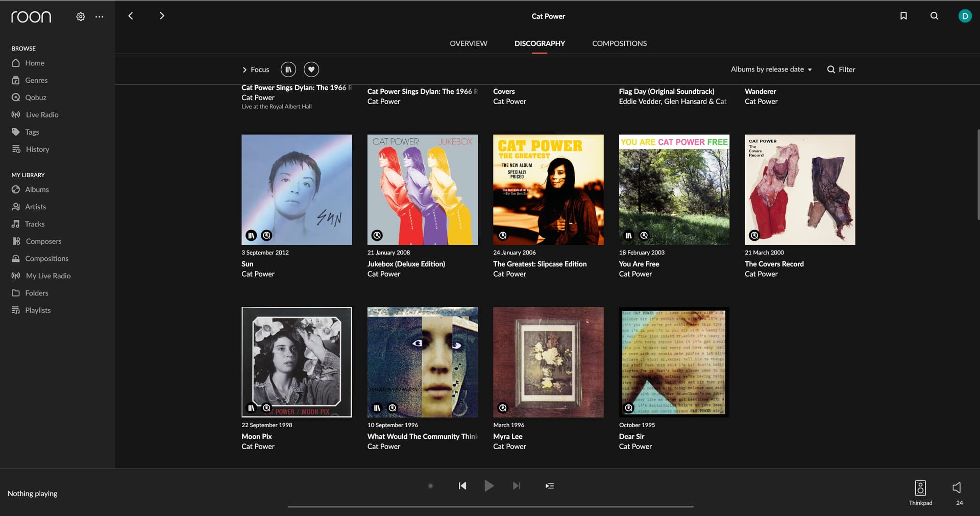The image size is (980, 516).
Task: Go back with the left arrow
Action: coord(131,16)
